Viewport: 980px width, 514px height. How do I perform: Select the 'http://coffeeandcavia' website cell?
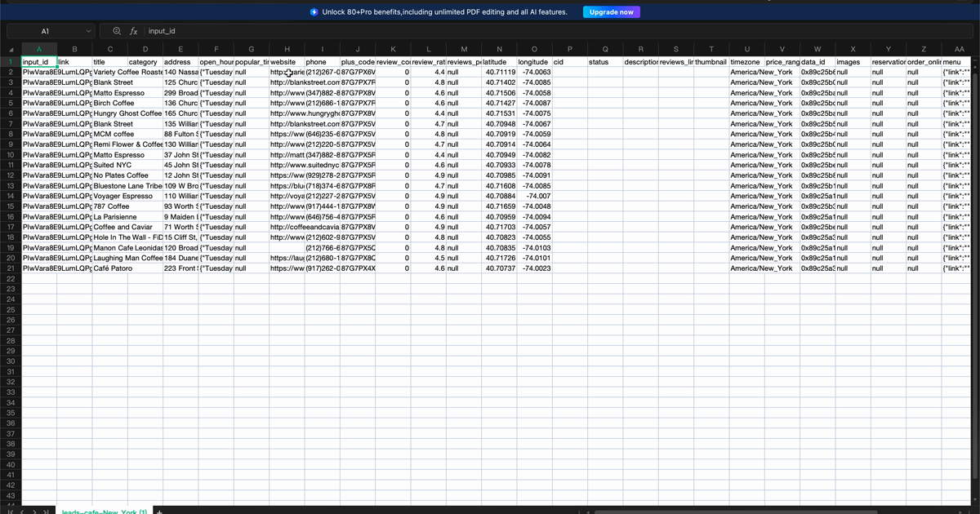coord(305,227)
